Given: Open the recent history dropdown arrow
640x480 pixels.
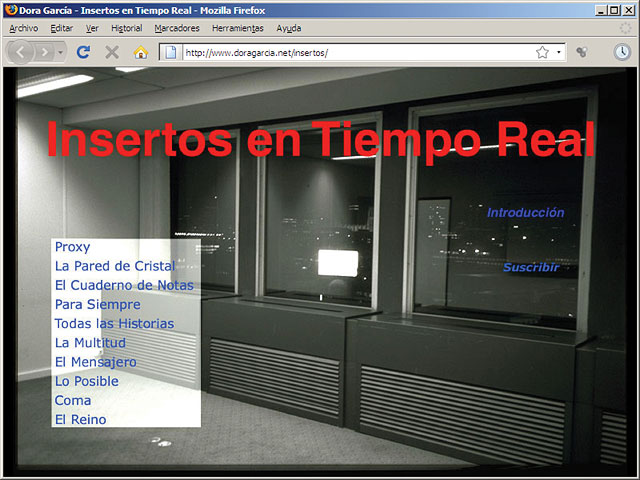Looking at the screenshot, I should [x=60, y=52].
